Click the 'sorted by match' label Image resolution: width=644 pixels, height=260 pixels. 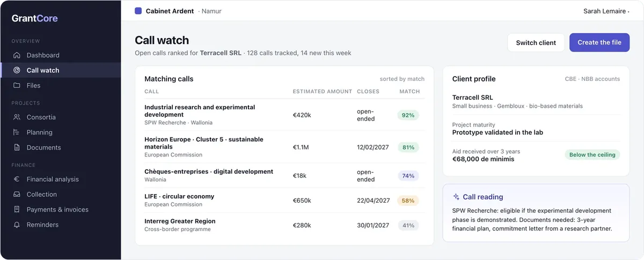pos(402,79)
